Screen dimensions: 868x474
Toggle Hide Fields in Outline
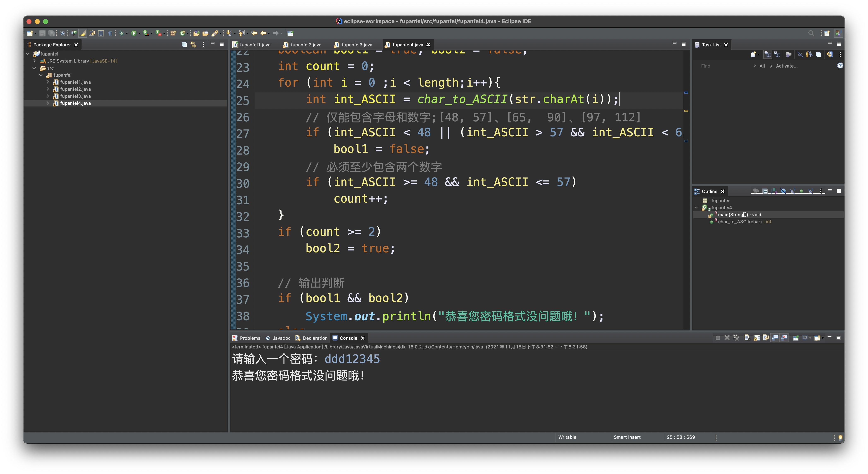click(783, 191)
